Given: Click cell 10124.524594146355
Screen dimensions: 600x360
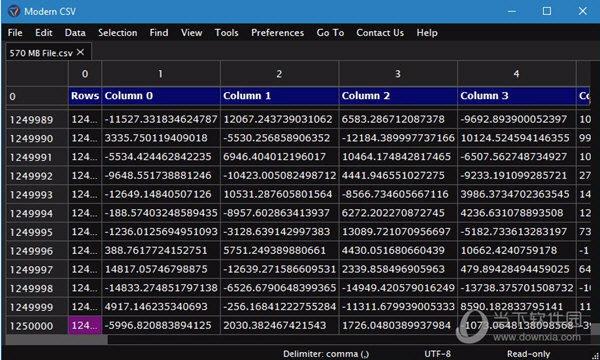Looking at the screenshot, I should (517, 138).
